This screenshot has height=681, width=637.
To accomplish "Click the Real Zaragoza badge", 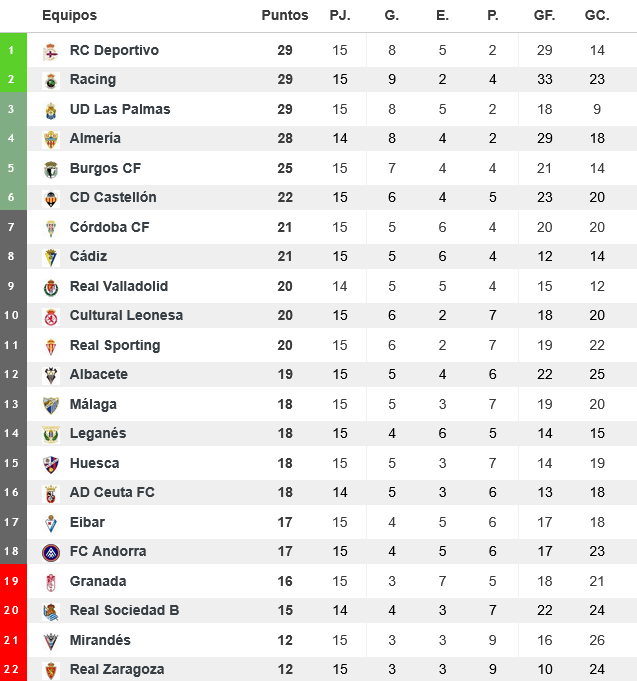I will point(51,670).
